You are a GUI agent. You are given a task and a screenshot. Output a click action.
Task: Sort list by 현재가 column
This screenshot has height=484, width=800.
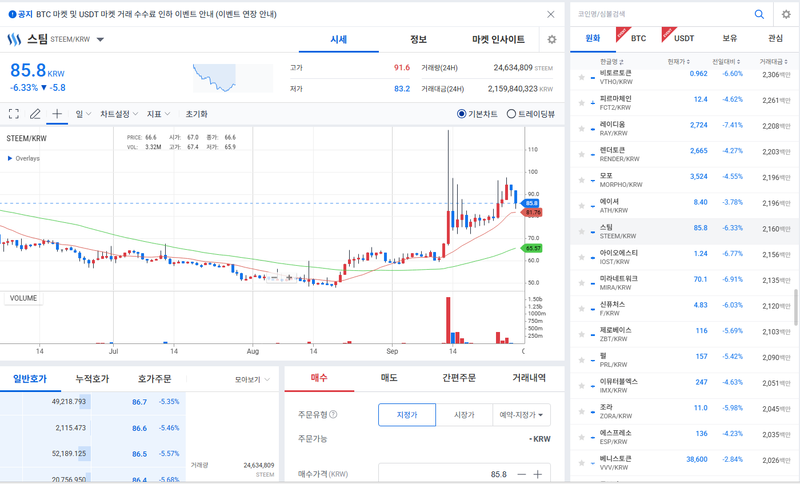(679, 62)
